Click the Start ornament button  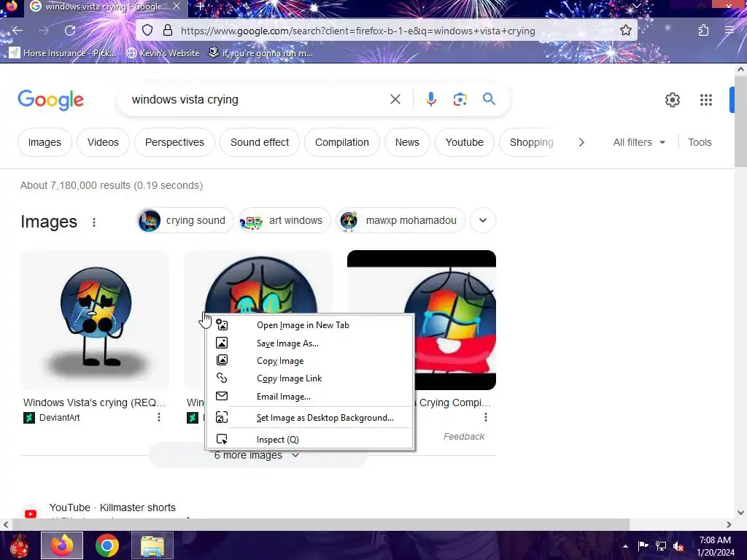coord(20,545)
